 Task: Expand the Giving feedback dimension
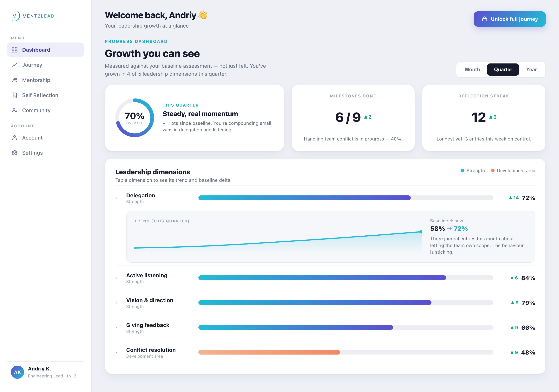click(x=116, y=328)
